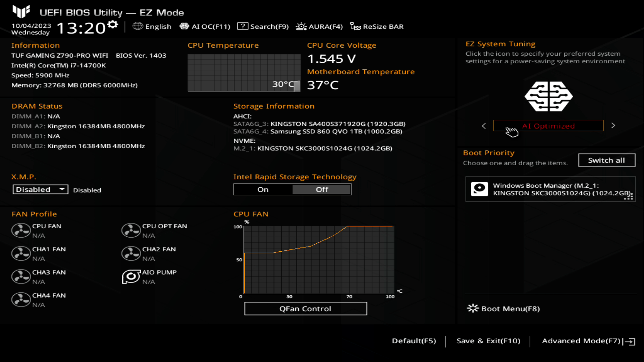
Task: Click the AURA lighting icon
Action: point(301,26)
